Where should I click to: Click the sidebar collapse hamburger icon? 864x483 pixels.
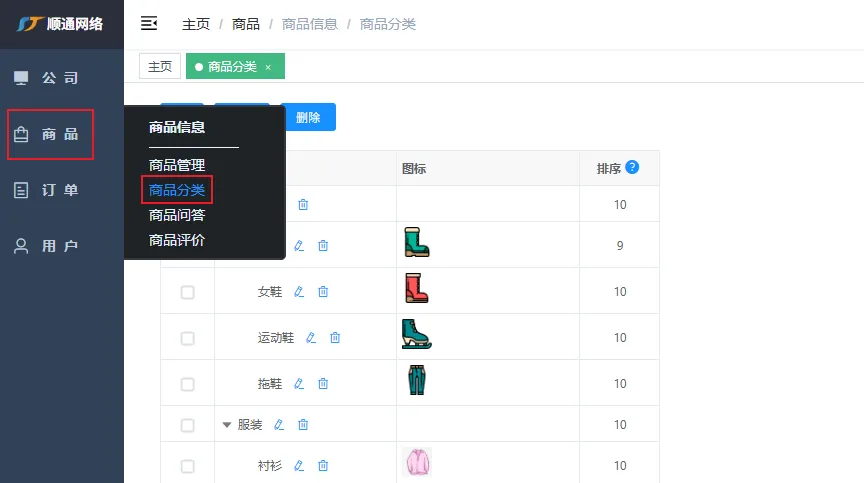tap(149, 23)
